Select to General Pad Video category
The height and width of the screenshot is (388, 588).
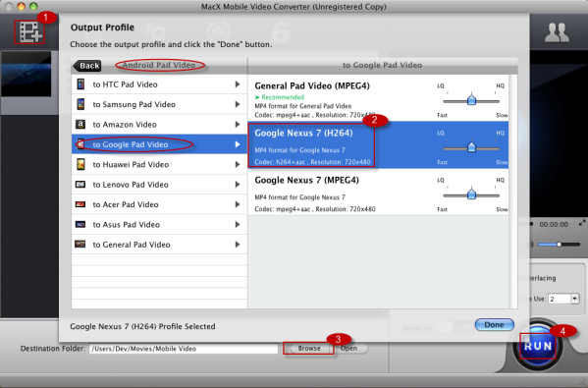coord(159,245)
